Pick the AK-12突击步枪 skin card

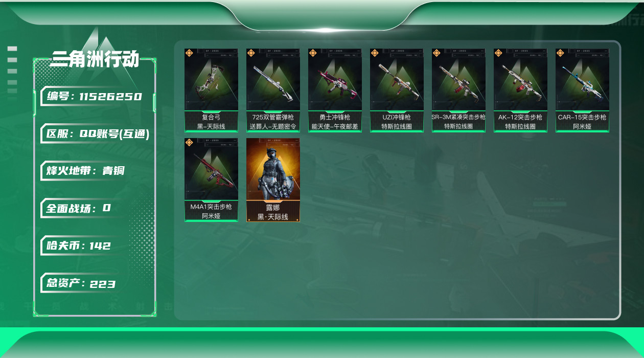coord(520,91)
